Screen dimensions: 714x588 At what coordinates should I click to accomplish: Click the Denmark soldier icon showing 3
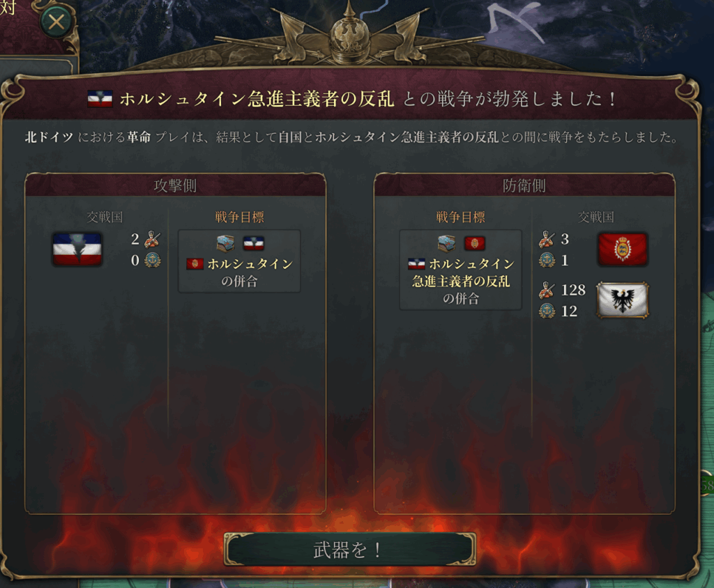pyautogui.click(x=547, y=239)
